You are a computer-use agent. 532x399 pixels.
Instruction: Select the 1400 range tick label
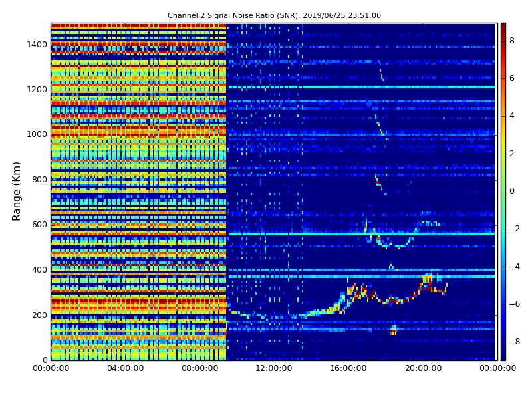pyautogui.click(x=37, y=45)
